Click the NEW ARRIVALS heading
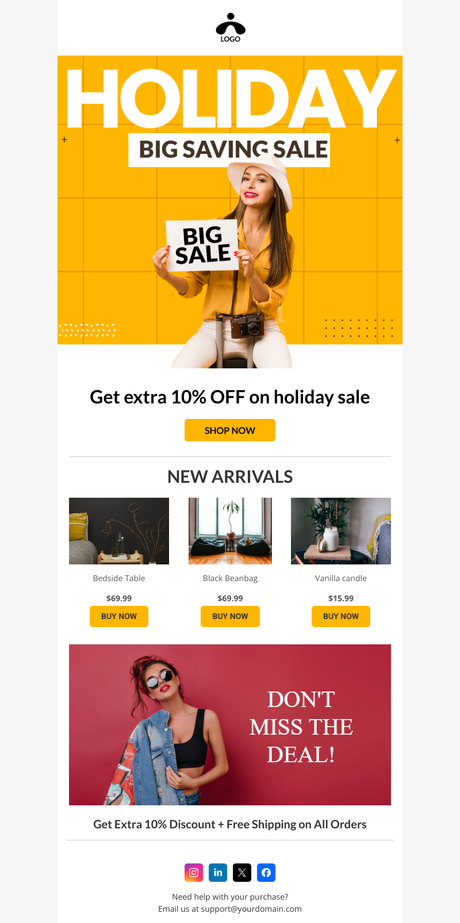This screenshot has width=460, height=923. 230,477
